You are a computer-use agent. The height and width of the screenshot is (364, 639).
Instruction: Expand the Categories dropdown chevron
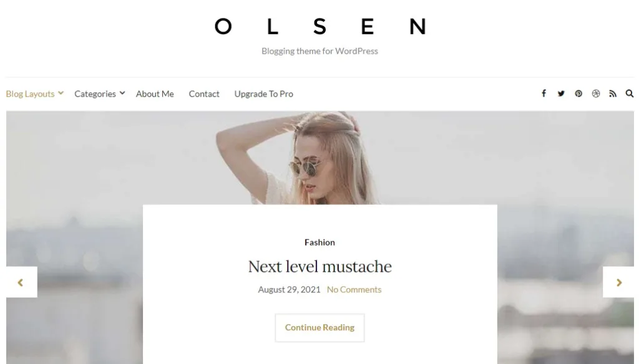click(x=122, y=93)
